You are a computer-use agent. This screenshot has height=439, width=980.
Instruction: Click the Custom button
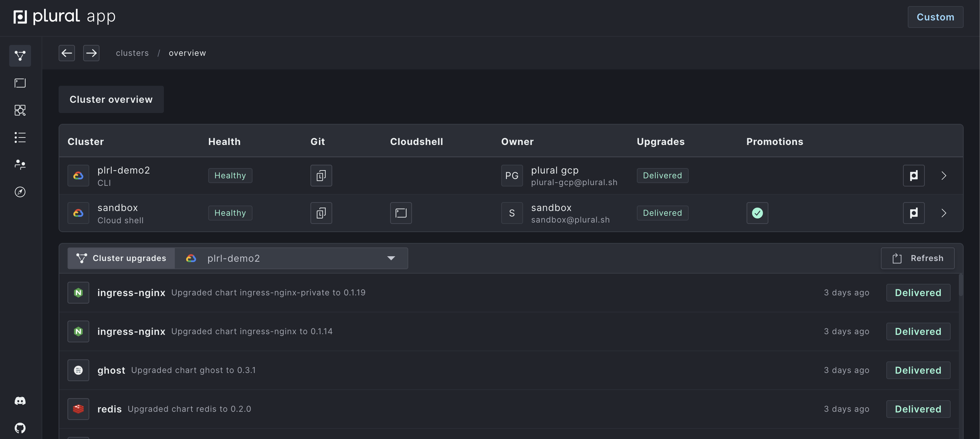[x=935, y=17]
